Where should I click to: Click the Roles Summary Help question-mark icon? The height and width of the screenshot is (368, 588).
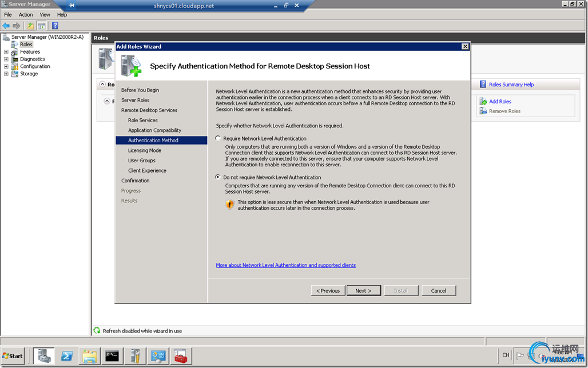483,85
